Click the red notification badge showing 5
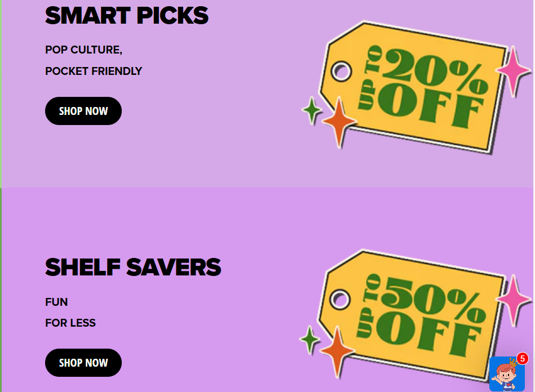Viewport: 535px width, 392px height. [522, 359]
